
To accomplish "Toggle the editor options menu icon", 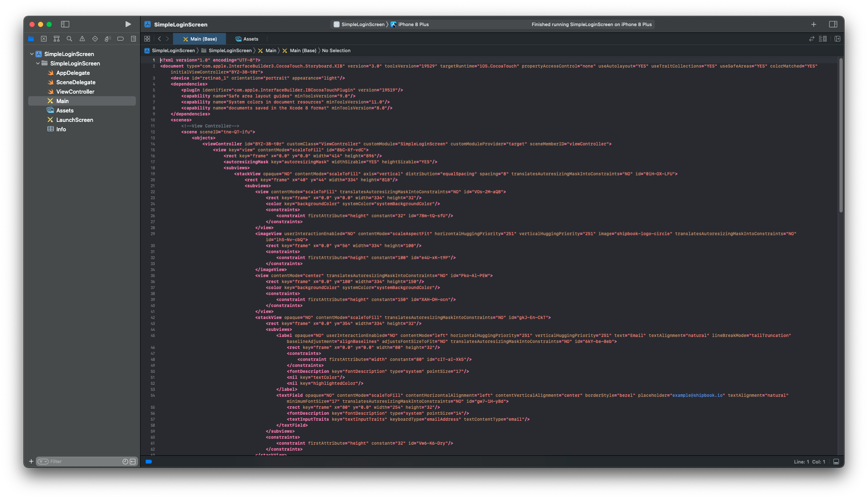I will tap(823, 38).
